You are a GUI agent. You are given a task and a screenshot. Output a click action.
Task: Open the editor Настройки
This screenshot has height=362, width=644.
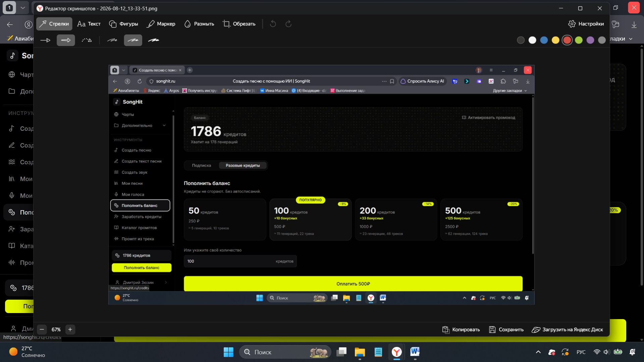(x=586, y=24)
